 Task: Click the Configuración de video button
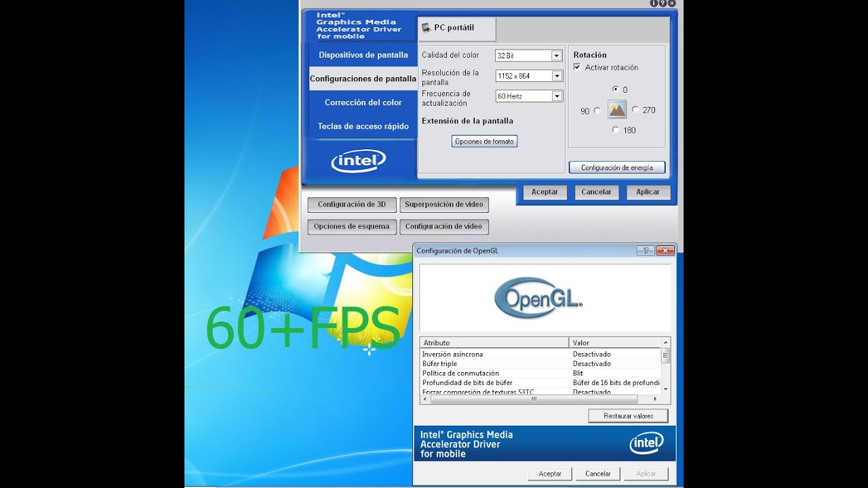(x=444, y=226)
